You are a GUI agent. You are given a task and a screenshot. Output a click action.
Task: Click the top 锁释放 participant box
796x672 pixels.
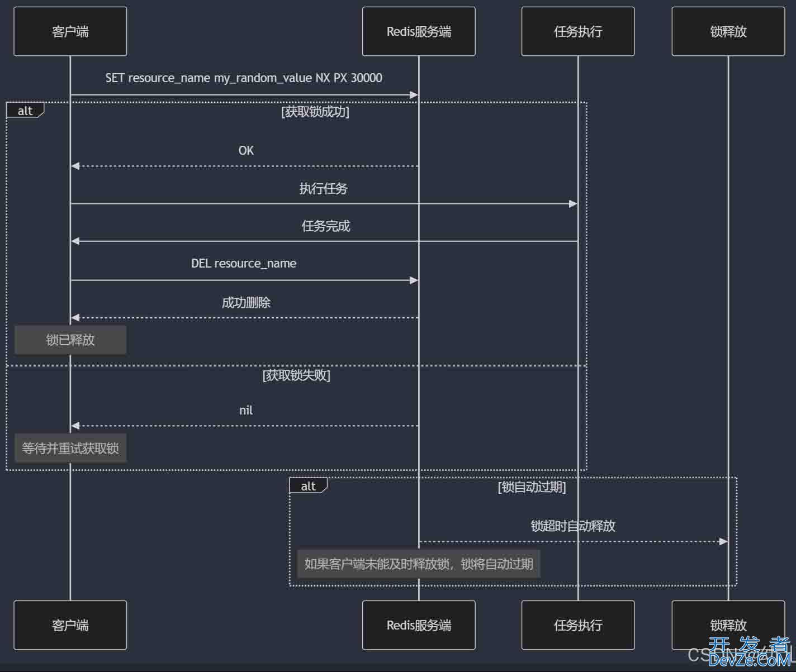(x=728, y=31)
